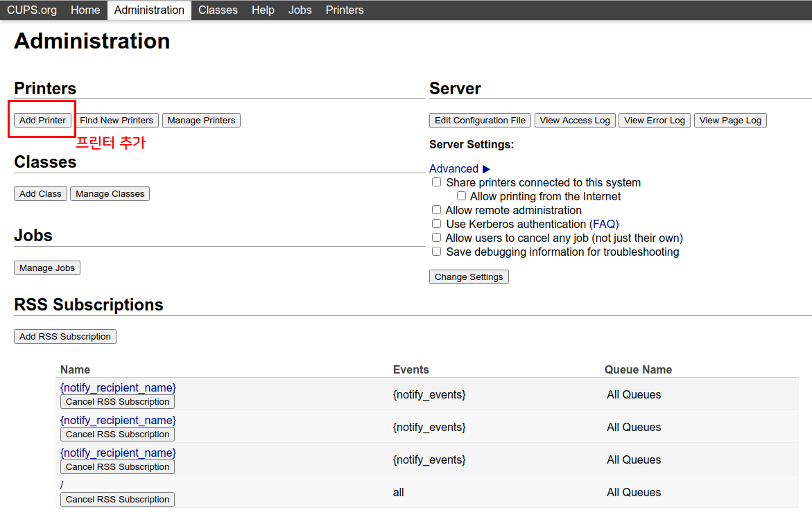The height and width of the screenshot is (526, 812).
Task: Click Edit Configuration File button
Action: 480,120
